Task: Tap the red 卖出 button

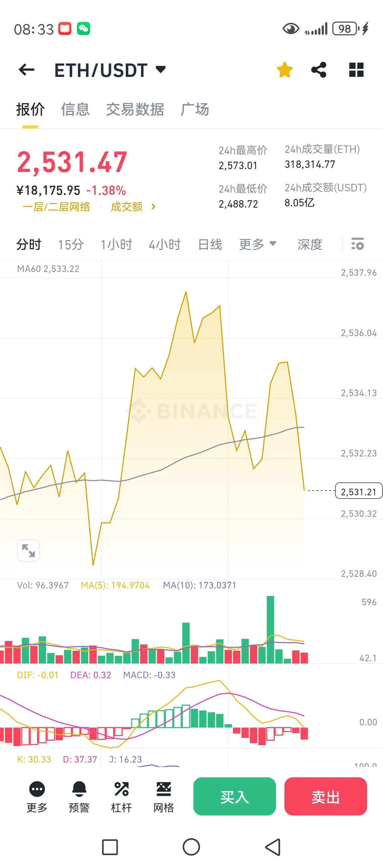Action: [326, 797]
